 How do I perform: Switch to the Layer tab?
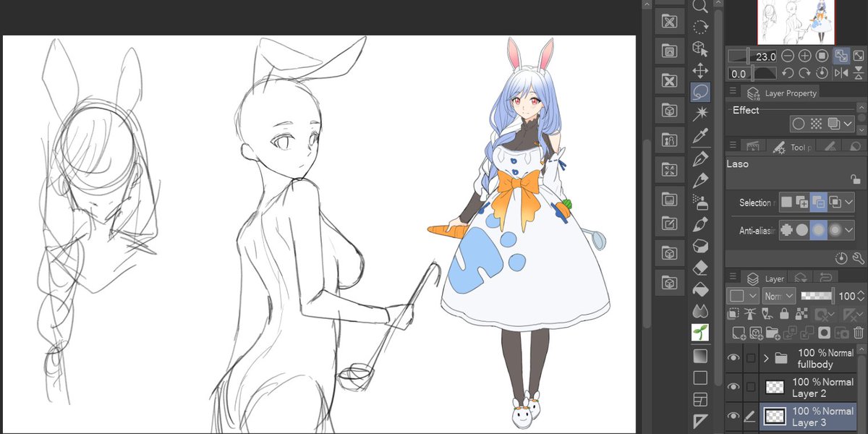pyautogui.click(x=766, y=278)
